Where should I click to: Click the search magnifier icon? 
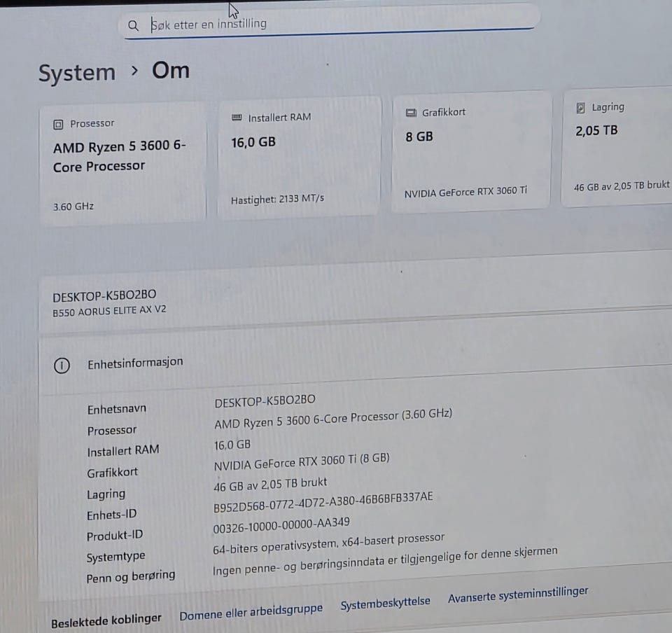pos(133,26)
